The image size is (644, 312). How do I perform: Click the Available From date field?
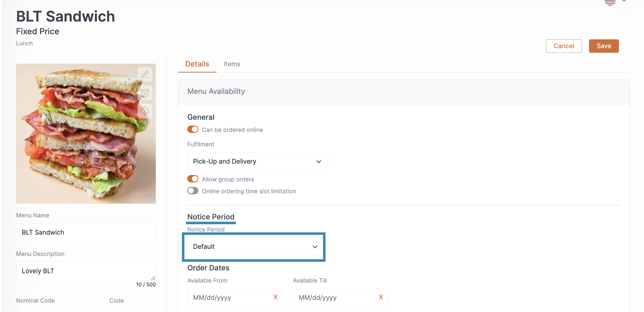pos(234,298)
